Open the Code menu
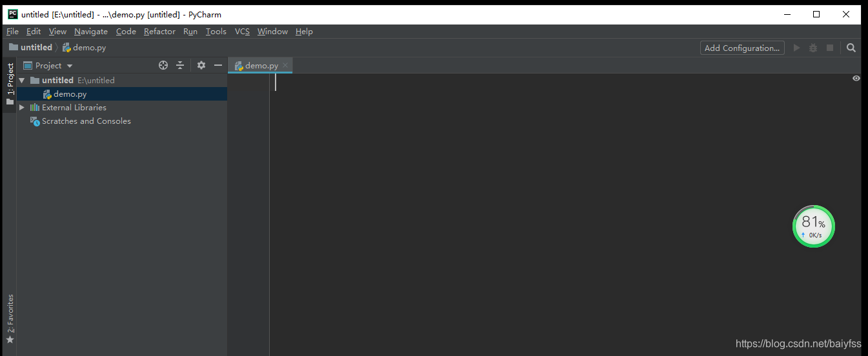This screenshot has width=868, height=356. (126, 31)
